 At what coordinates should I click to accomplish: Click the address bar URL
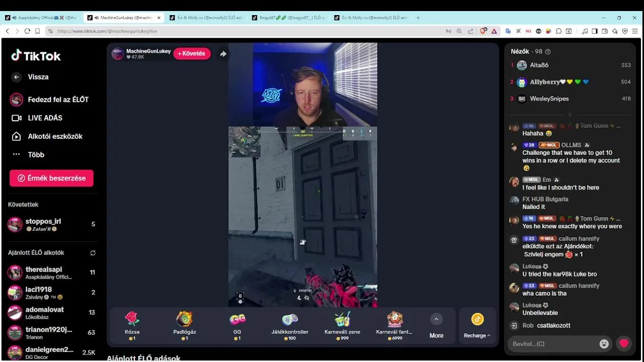click(108, 31)
